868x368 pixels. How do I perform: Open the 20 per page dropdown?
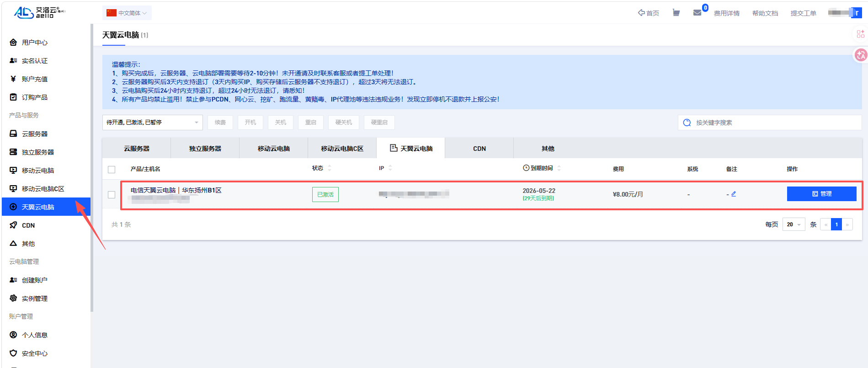pos(793,224)
